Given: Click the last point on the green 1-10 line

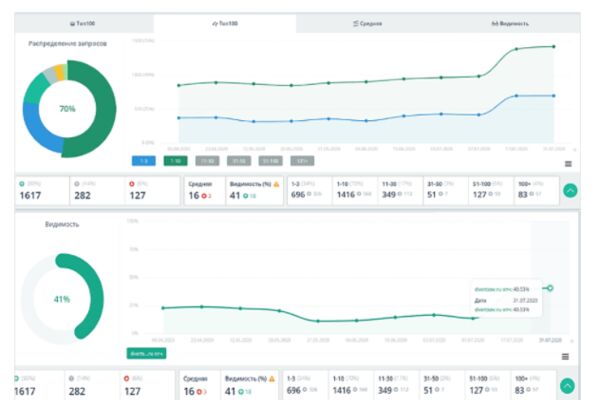Looking at the screenshot, I should [554, 47].
